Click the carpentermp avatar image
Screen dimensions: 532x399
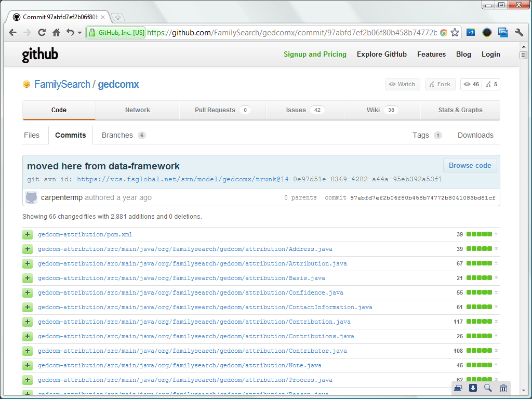pos(31,197)
